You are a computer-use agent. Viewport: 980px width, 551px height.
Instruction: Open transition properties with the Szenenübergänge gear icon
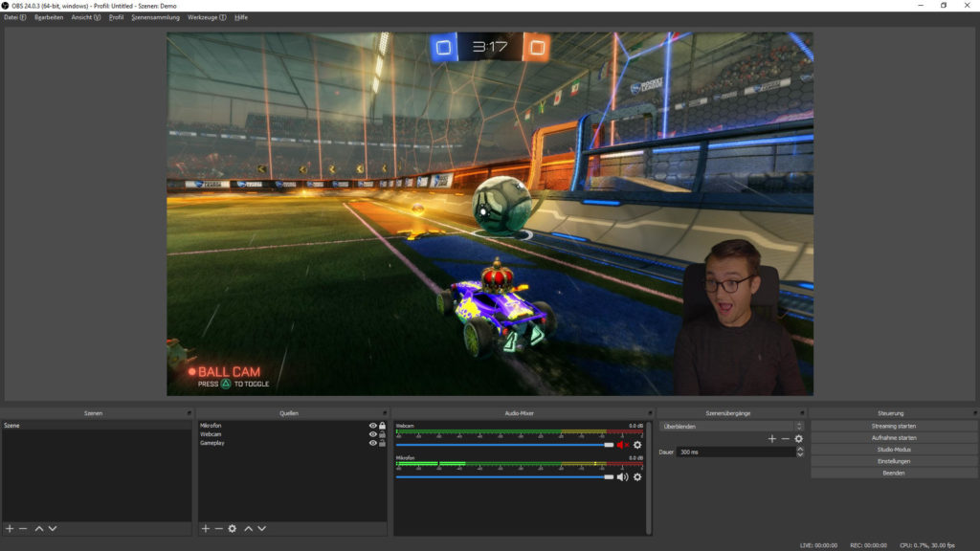799,438
